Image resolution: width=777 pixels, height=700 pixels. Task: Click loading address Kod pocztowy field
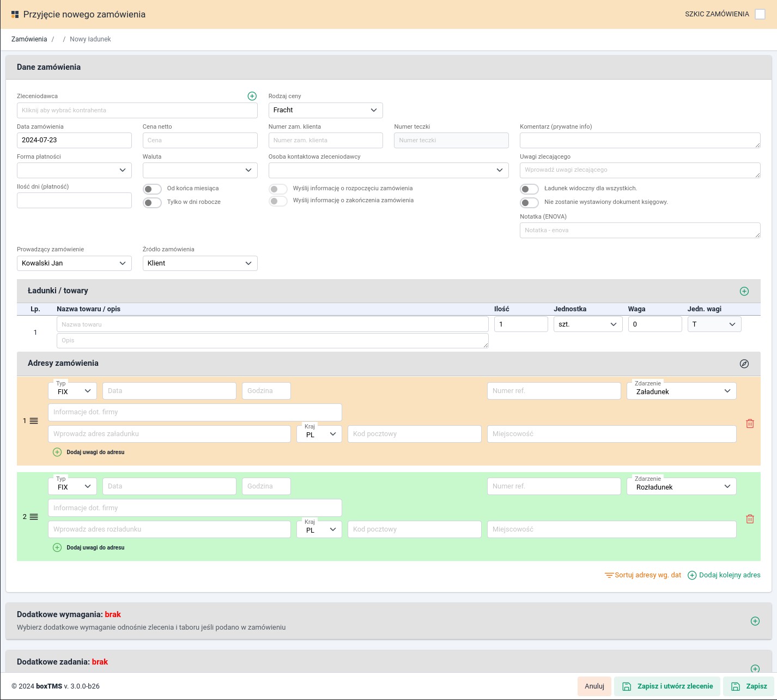tap(415, 434)
